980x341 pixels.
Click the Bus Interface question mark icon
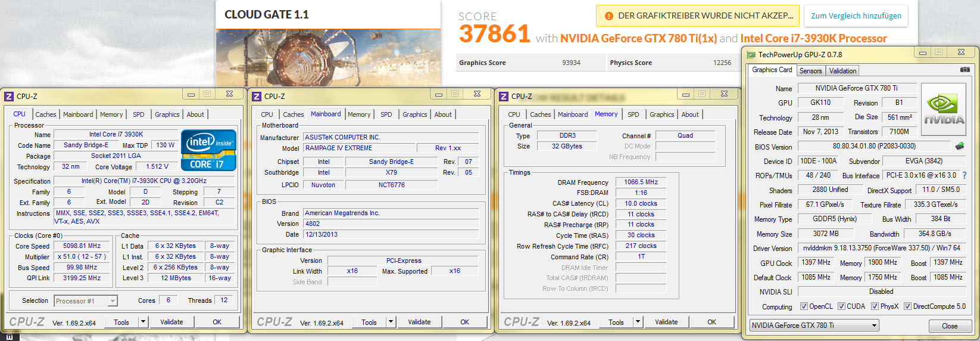coord(965,175)
